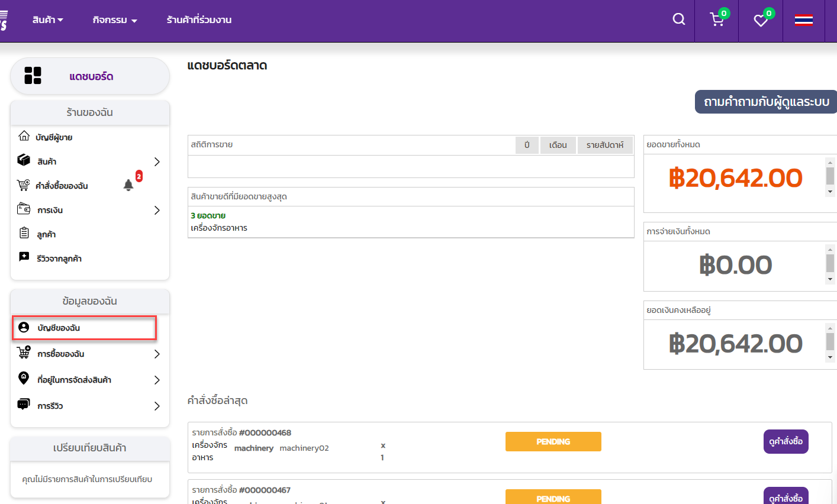Click ดูคำสั่งซื้อ for order #000000468

tap(786, 442)
